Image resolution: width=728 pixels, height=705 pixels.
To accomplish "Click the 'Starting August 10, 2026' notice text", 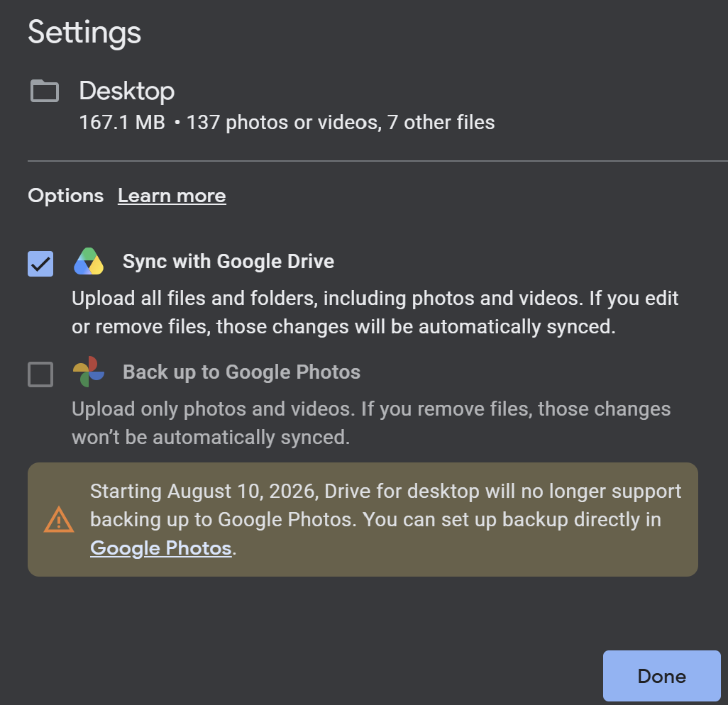I will (386, 520).
